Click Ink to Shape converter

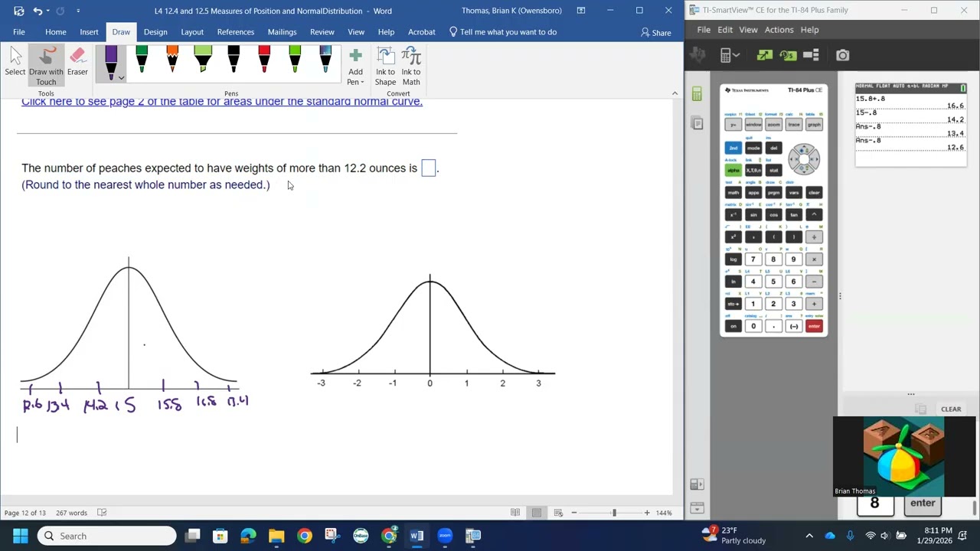[385, 67]
